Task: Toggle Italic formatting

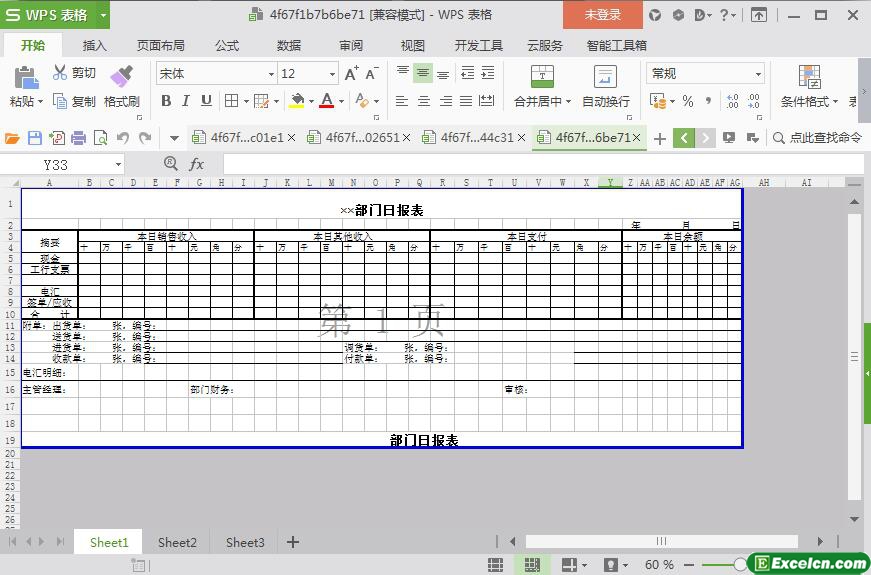Action: (186, 101)
